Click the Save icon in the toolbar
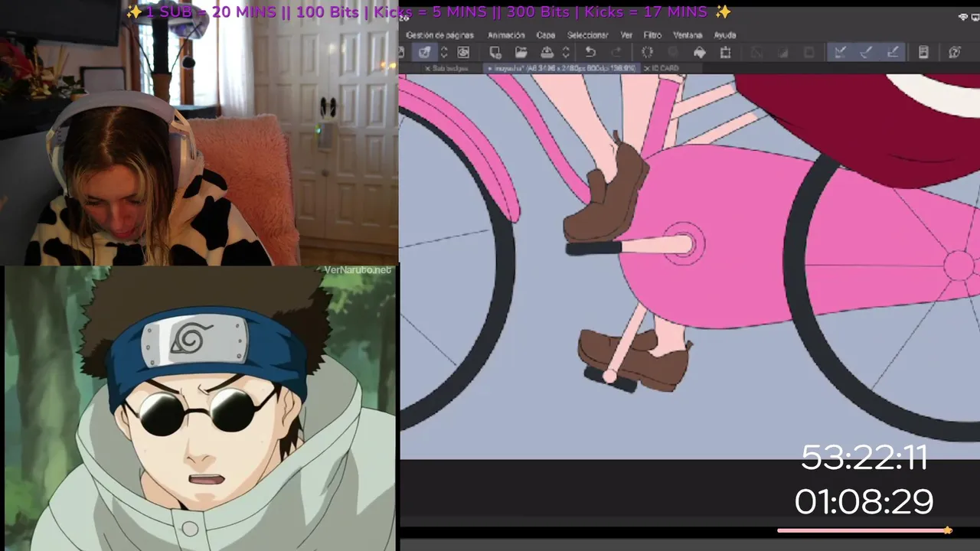The height and width of the screenshot is (551, 980). click(547, 52)
